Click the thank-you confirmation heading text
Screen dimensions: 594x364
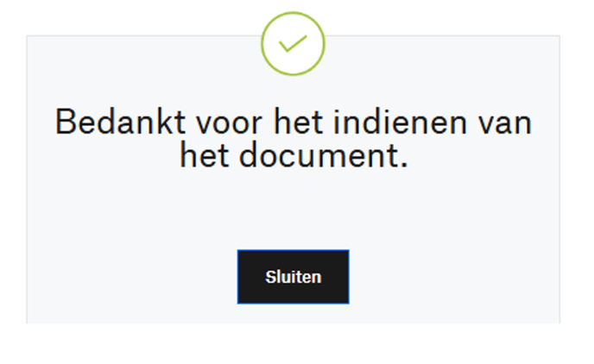294,138
